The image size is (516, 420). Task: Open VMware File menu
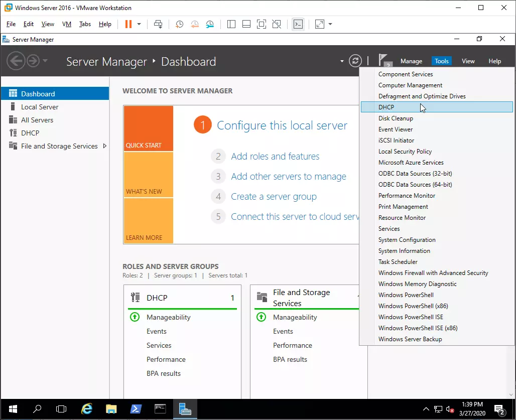[11, 24]
